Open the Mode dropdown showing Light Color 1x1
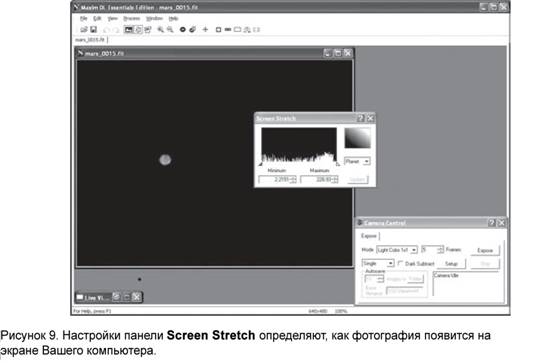Viewport: 542px width, 363px height. (397, 250)
